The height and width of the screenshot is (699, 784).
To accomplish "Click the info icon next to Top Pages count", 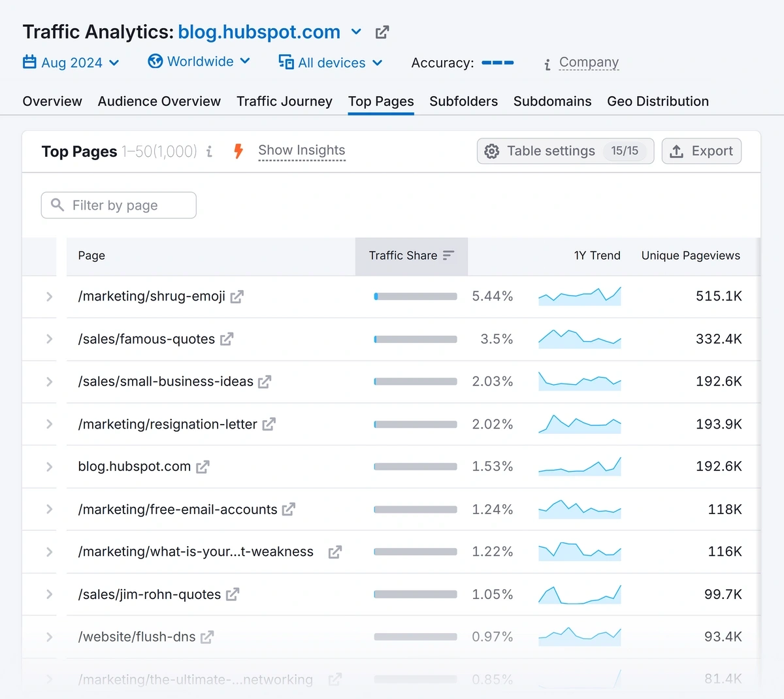I will click(x=209, y=152).
